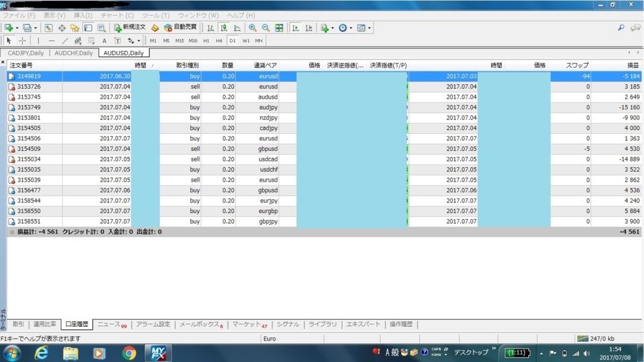Open the Profiles toolbar icon

tap(27, 28)
